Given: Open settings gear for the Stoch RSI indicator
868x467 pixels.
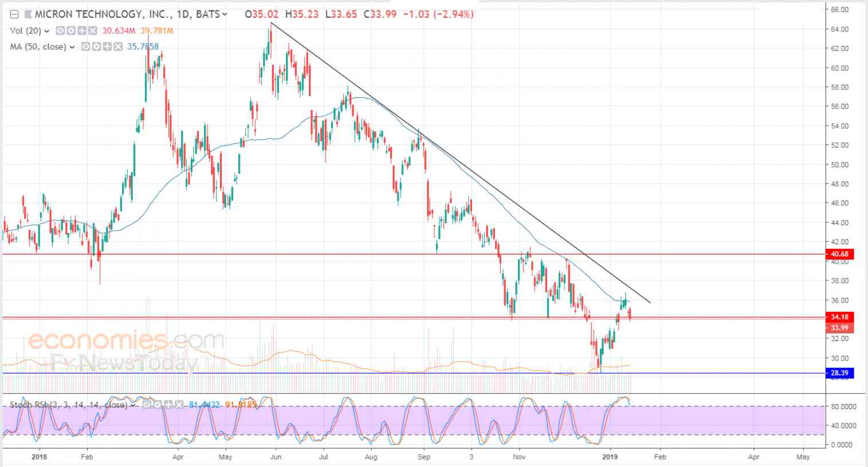Looking at the screenshot, I should 157,405.
